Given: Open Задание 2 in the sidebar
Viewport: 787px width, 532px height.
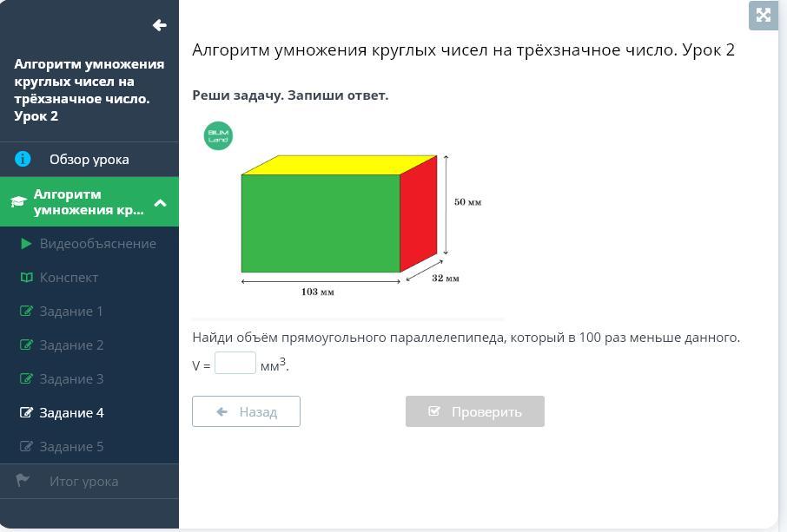Looking at the screenshot, I should (89, 345).
